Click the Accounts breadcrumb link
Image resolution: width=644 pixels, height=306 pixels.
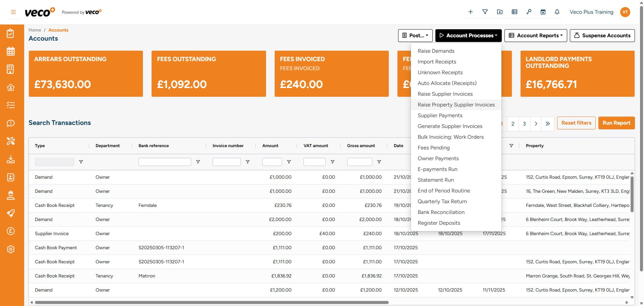point(58,30)
